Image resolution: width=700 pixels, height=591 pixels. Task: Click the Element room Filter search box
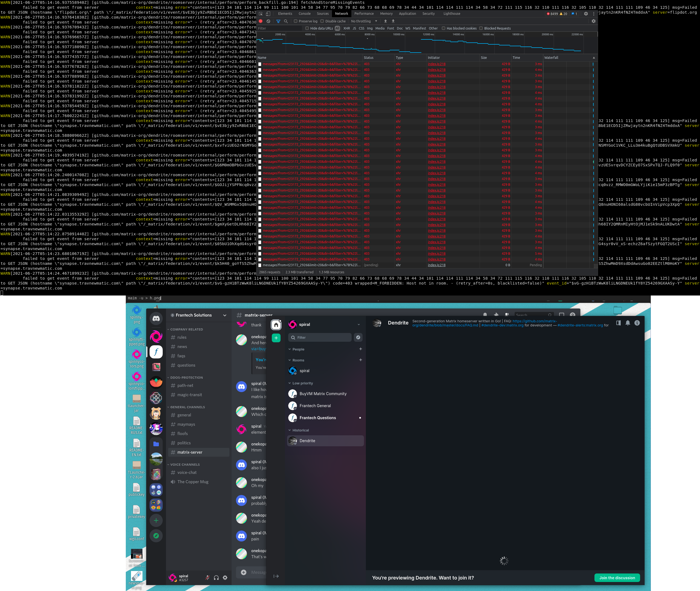pos(320,337)
